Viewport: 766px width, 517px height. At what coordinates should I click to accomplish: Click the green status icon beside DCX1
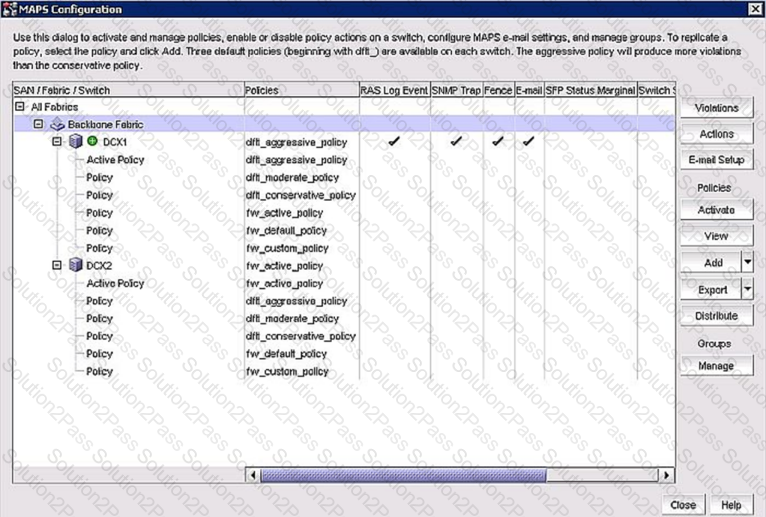coord(92,141)
